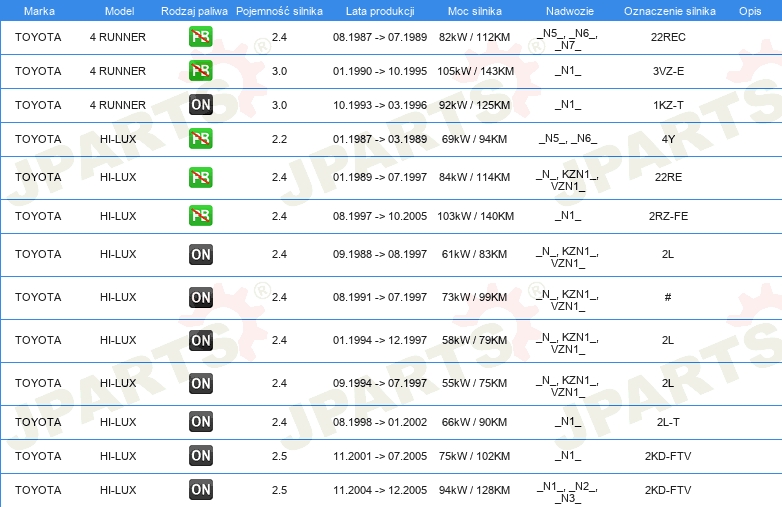Click the ON diesel icon for HI-LUX 61kW row

click(x=200, y=254)
